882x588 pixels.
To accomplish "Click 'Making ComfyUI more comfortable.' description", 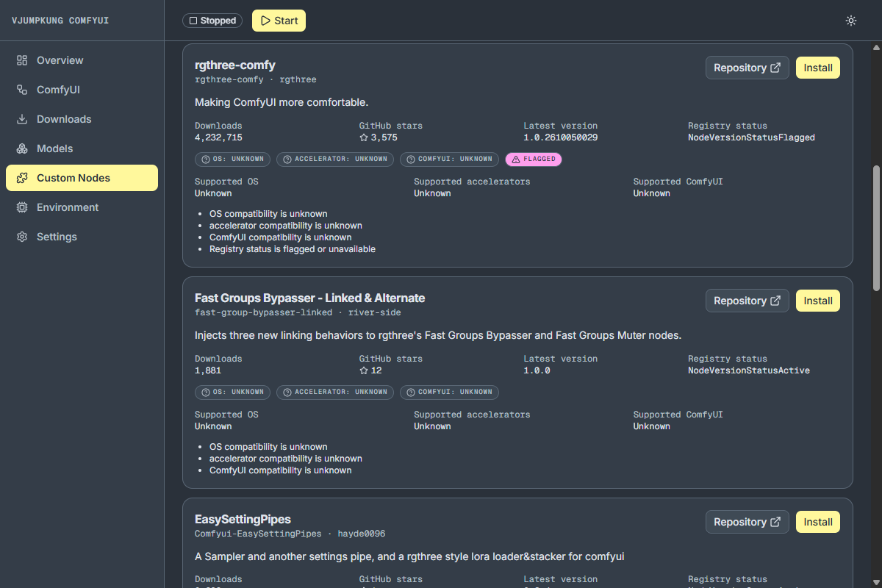I will [282, 102].
